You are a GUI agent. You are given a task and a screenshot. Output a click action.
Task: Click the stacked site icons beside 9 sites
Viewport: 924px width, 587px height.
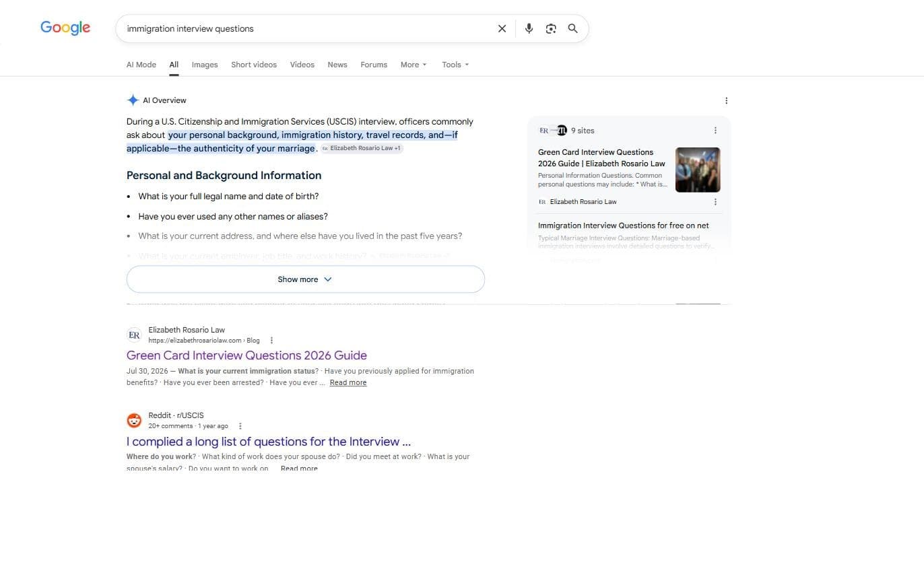tap(553, 131)
